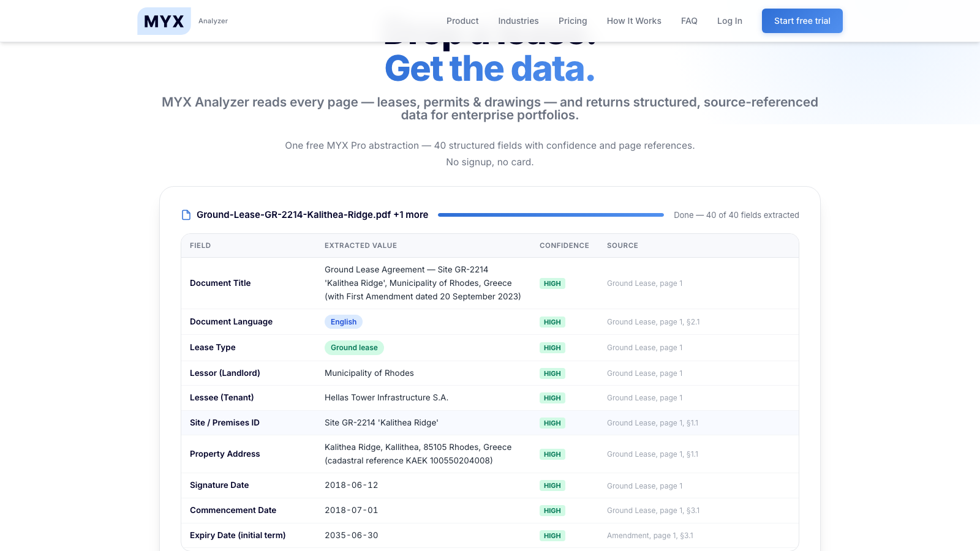
Task: Click the 'Analyzer' label beside the logo
Action: click(213, 21)
